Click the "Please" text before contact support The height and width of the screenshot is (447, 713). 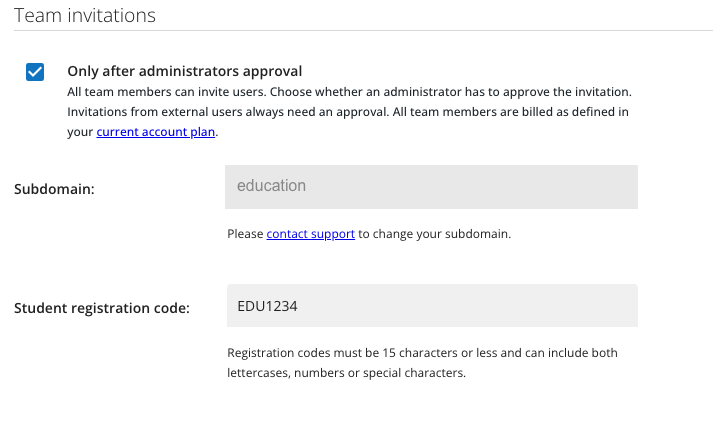(x=245, y=234)
